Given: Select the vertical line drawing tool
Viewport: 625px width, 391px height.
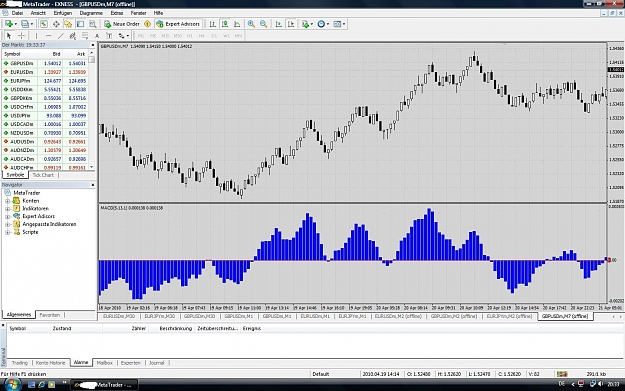Looking at the screenshot, I should click(x=36, y=36).
